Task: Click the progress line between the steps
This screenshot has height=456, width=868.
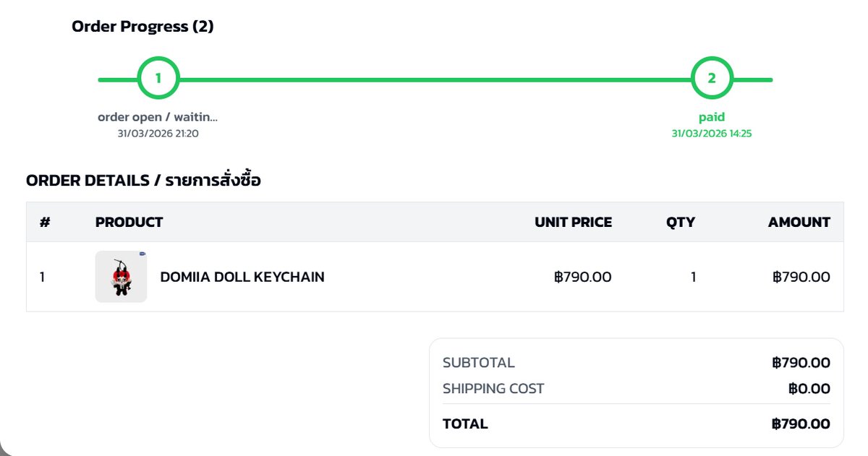Action: [434, 79]
